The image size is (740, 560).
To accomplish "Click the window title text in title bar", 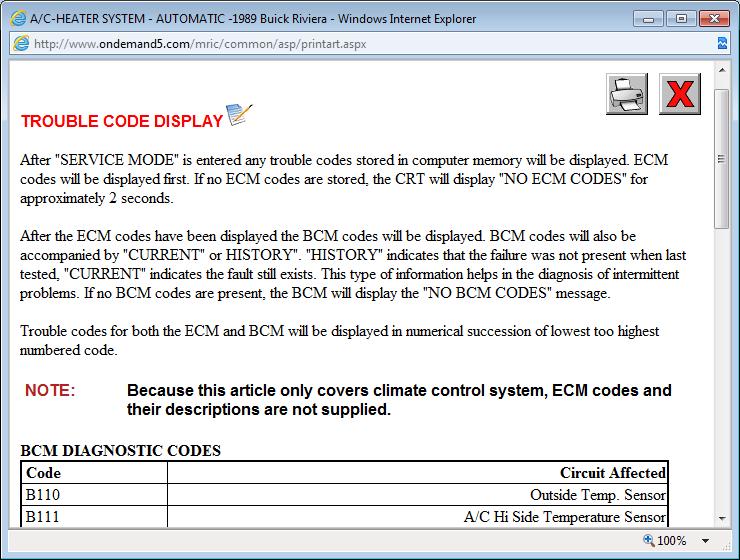I will tap(253, 19).
